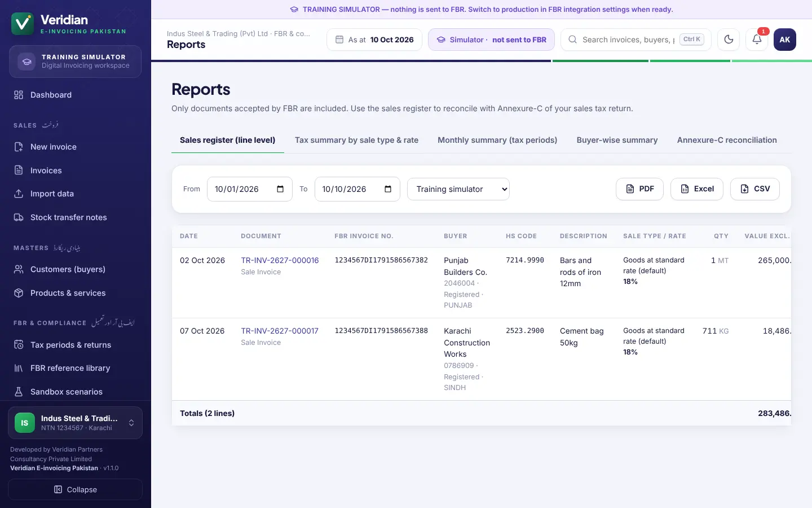The height and width of the screenshot is (508, 812).
Task: Click the Simulator not sent to FBR pill
Action: (491, 40)
